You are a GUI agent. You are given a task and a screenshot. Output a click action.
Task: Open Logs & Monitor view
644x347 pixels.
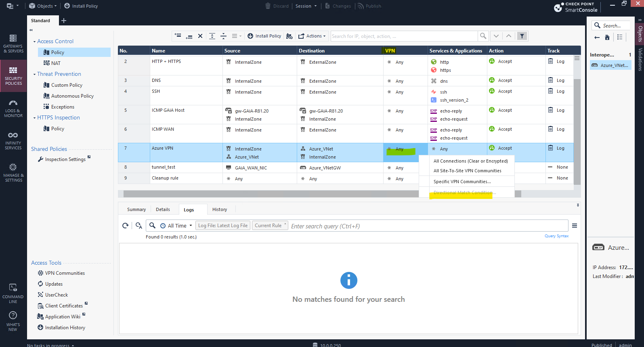(13, 108)
